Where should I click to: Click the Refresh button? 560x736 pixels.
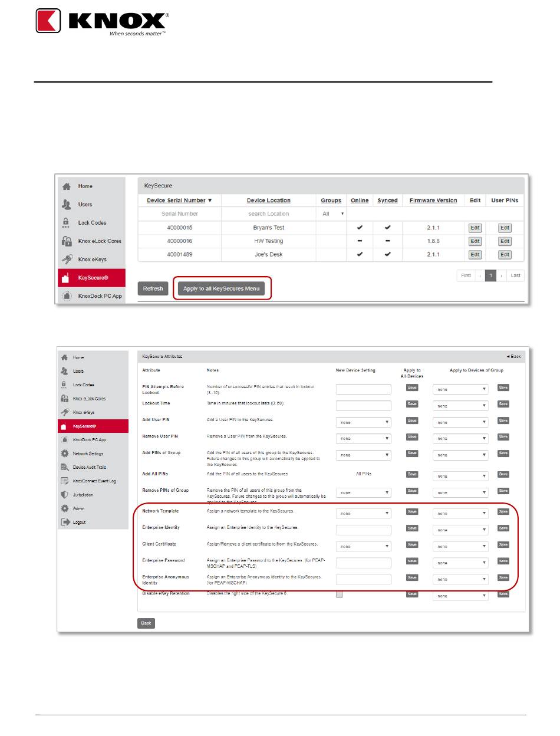click(153, 289)
